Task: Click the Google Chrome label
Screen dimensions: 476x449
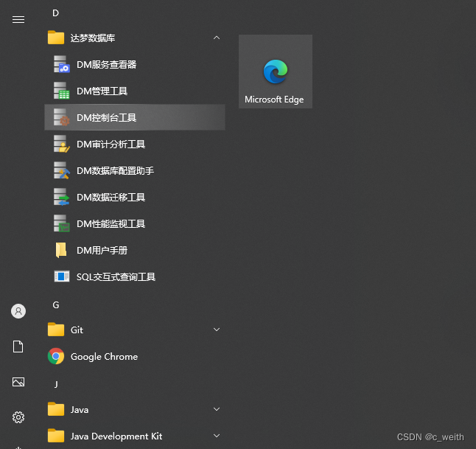Action: point(104,357)
